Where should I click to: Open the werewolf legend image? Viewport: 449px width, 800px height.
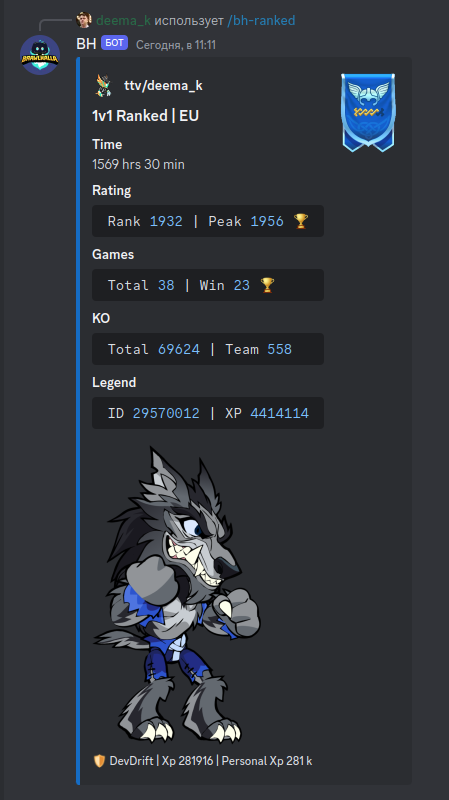click(x=177, y=594)
